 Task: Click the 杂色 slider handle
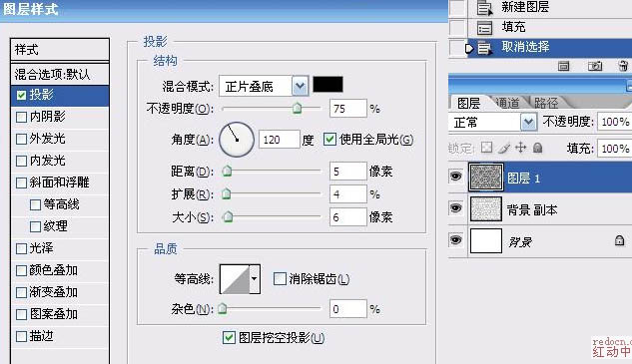click(x=222, y=309)
